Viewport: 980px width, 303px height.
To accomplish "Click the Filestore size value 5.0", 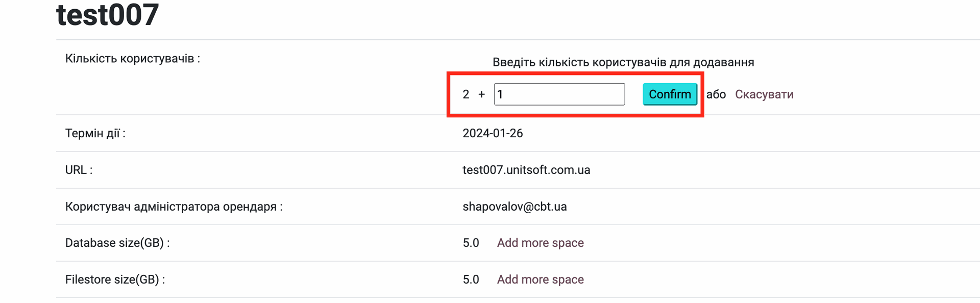I will click(471, 280).
